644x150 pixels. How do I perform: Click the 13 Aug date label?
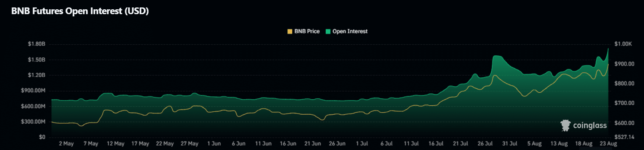[559, 144]
